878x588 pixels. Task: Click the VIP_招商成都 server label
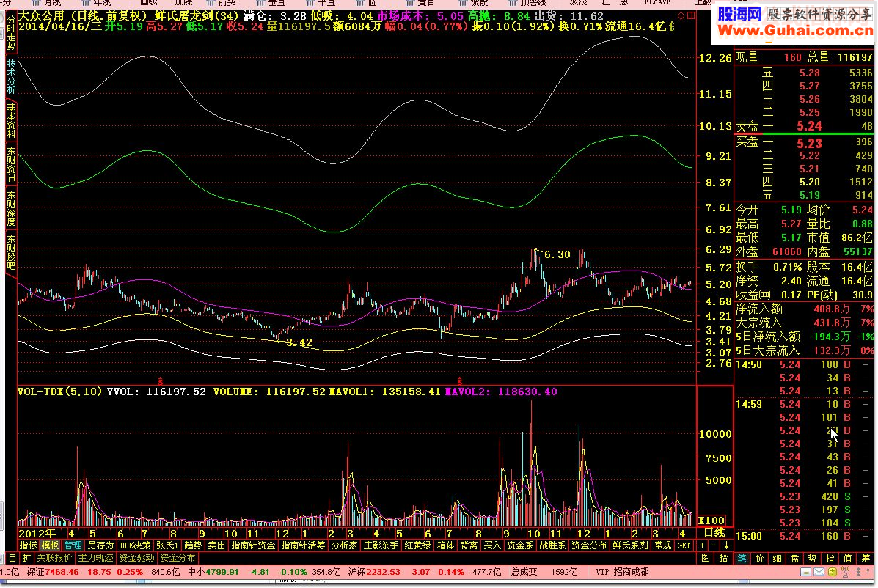622,572
